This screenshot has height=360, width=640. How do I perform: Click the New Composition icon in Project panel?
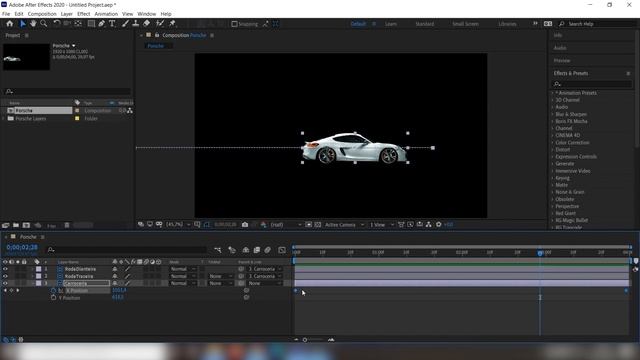coord(26,225)
